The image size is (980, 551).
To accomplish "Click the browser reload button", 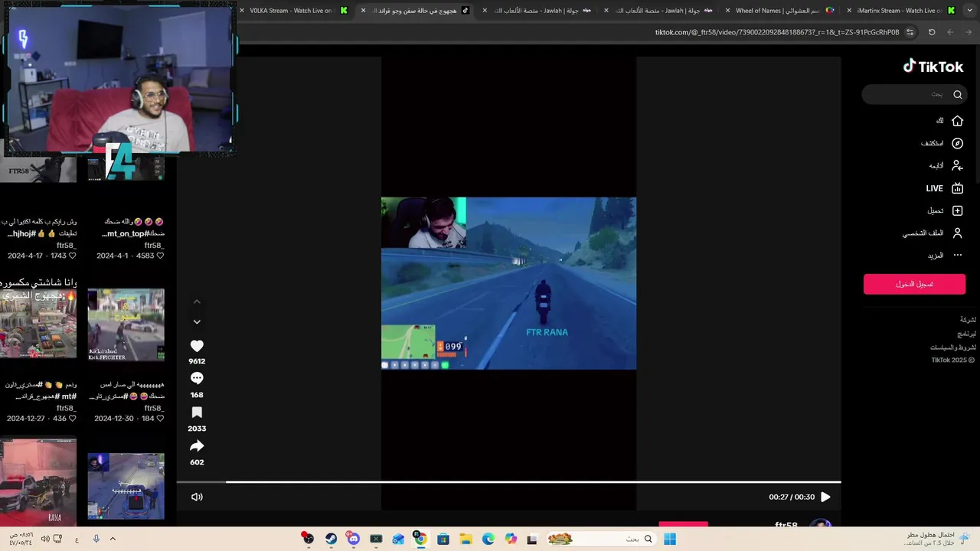I will point(932,32).
